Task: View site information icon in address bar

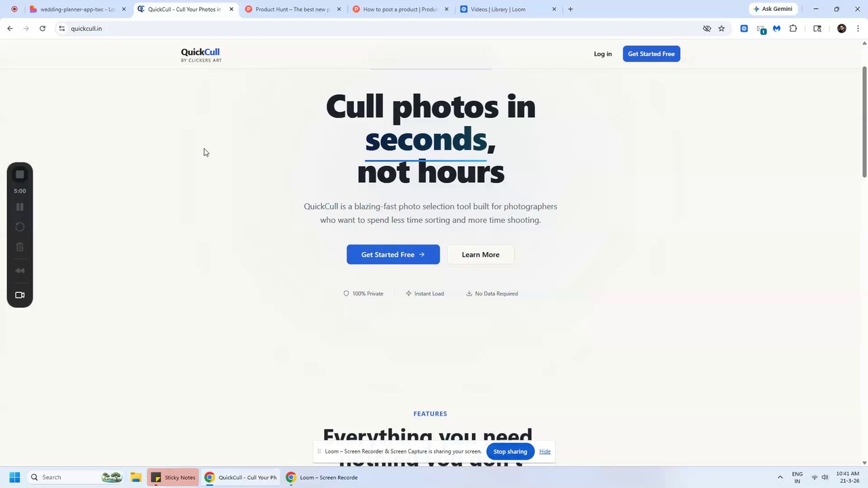Action: point(62,28)
